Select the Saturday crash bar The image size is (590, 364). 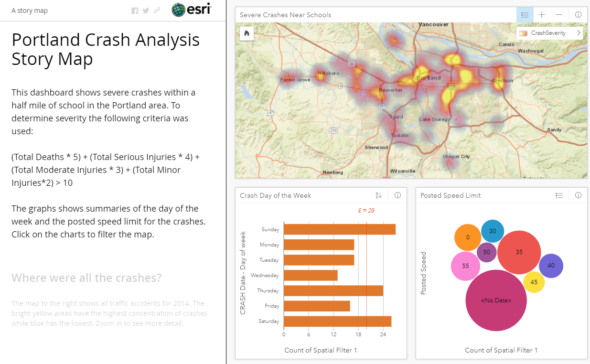coord(338,321)
